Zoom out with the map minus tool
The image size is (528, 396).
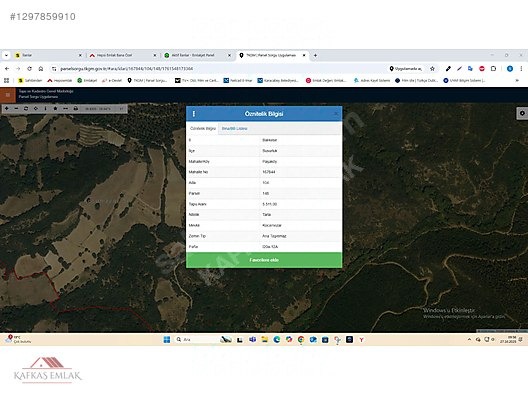(16, 108)
